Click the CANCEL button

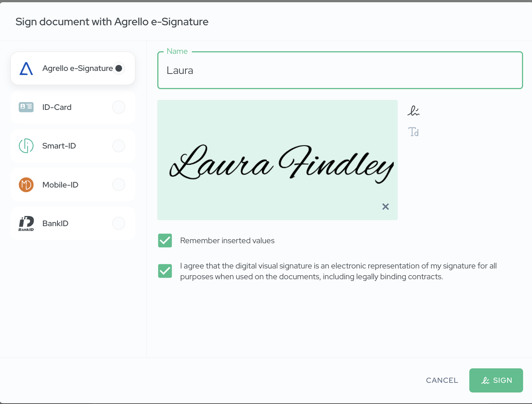(442, 380)
